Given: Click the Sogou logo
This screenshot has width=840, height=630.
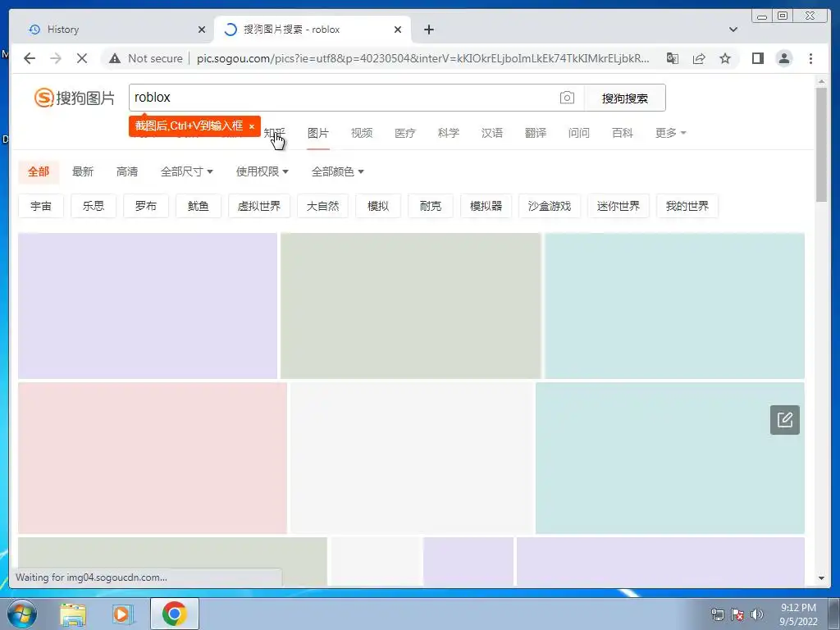Looking at the screenshot, I should click(75, 98).
